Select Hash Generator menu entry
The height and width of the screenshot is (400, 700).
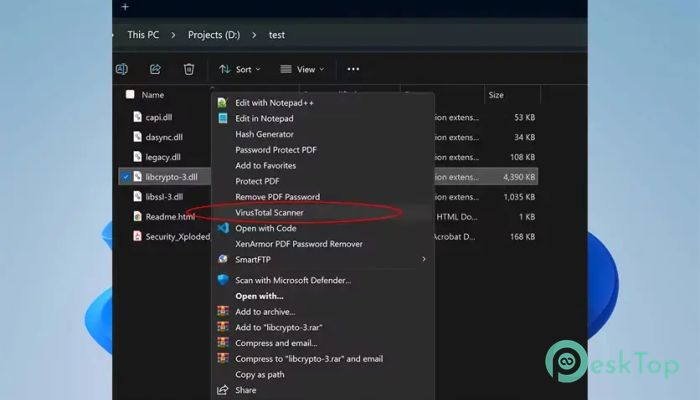pyautogui.click(x=264, y=134)
